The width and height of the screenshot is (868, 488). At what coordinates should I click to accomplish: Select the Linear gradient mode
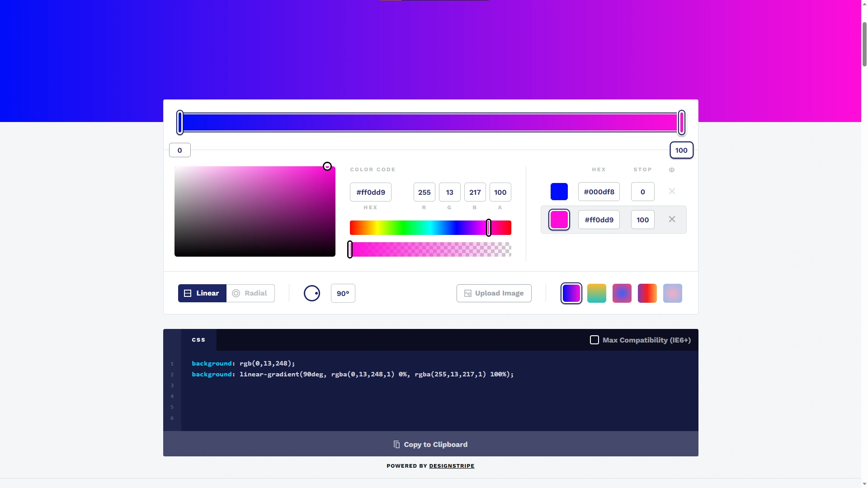tap(202, 293)
